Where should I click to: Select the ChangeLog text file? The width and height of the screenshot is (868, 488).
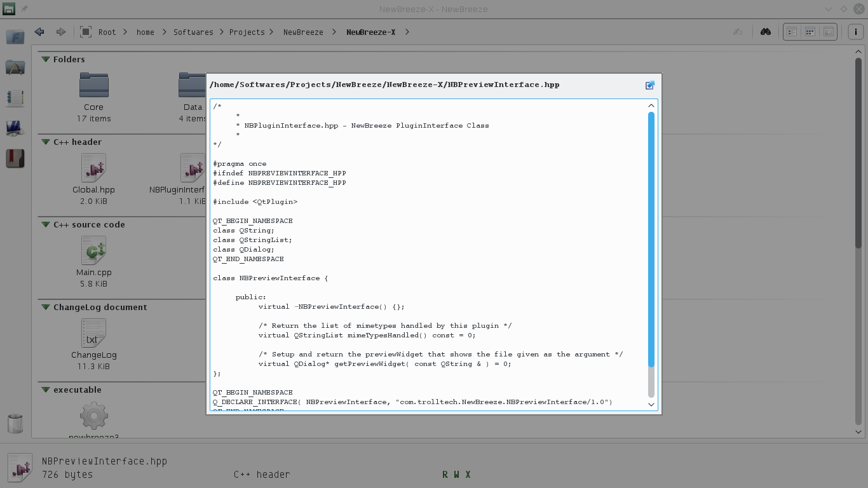pyautogui.click(x=94, y=344)
